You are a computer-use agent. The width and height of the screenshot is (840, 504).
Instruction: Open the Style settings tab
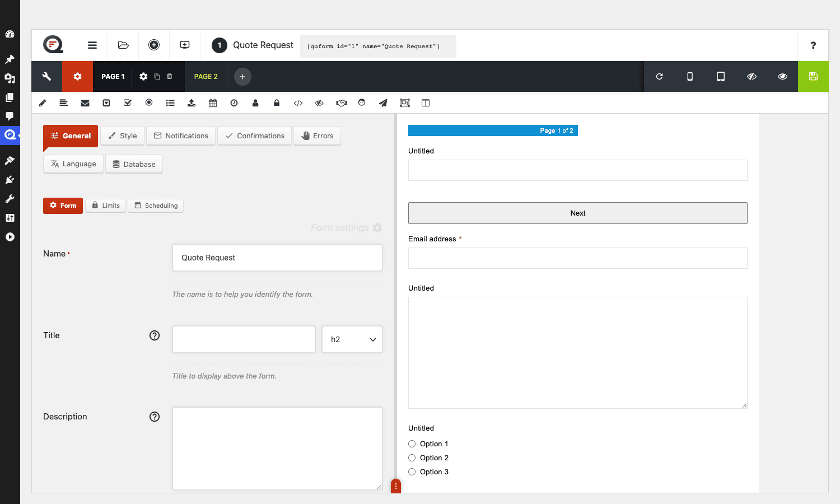122,136
